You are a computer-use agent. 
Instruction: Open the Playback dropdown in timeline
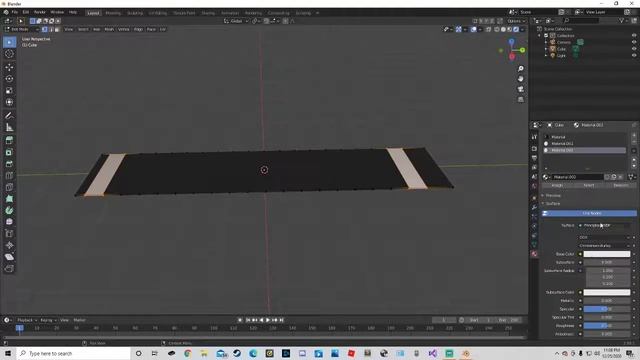click(27, 320)
